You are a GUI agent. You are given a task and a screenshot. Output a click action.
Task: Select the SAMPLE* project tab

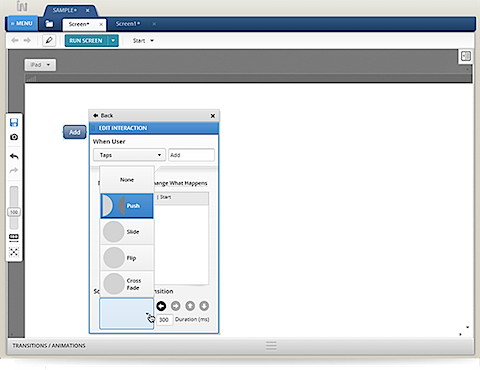click(65, 10)
